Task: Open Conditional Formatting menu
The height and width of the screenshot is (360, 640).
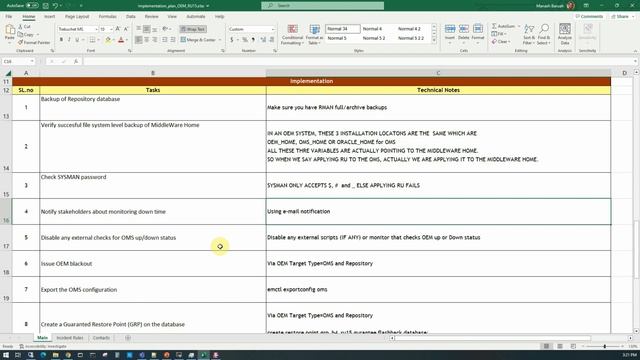Action: click(292, 34)
